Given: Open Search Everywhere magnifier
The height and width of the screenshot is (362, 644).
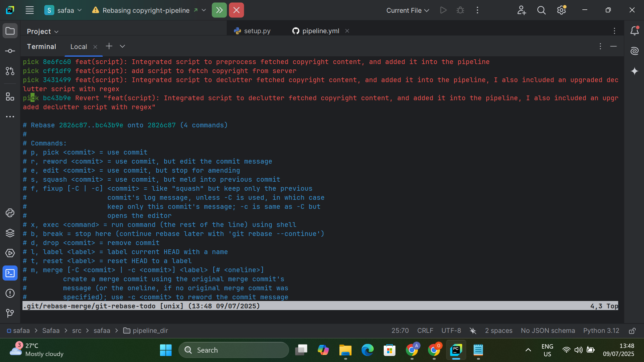Looking at the screenshot, I should pos(541,10).
